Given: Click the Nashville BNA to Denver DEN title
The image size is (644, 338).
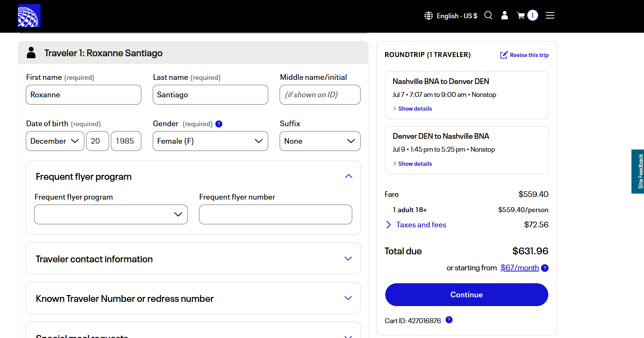Looking at the screenshot, I should coord(441,81).
